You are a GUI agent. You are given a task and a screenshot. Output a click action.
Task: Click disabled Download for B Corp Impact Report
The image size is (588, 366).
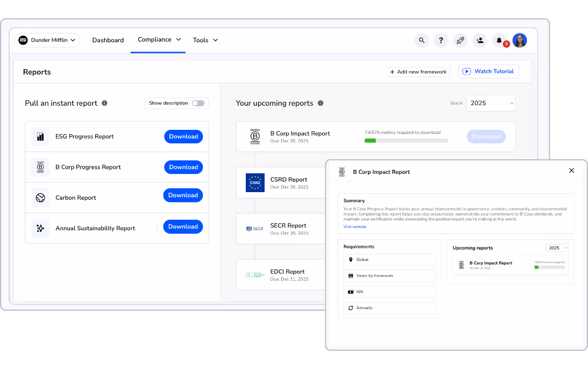486,137
